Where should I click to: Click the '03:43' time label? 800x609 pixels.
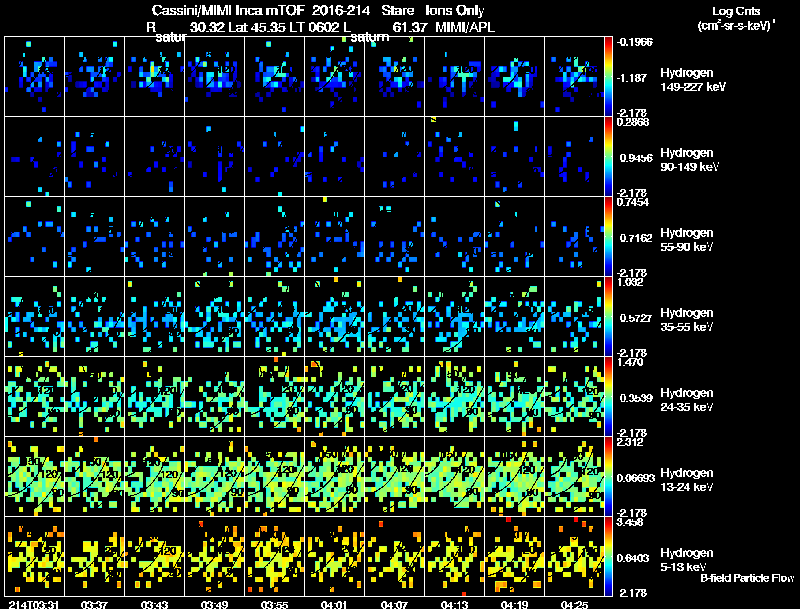click(x=155, y=604)
